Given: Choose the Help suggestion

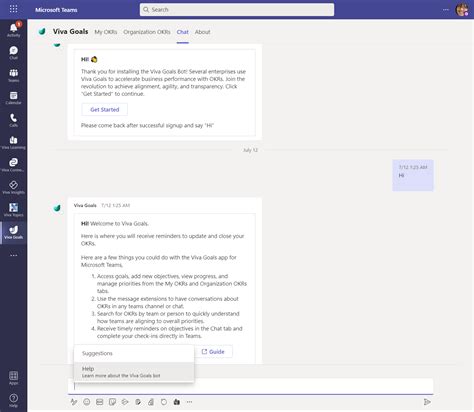Looking at the screenshot, I should pyautogui.click(x=134, y=372).
